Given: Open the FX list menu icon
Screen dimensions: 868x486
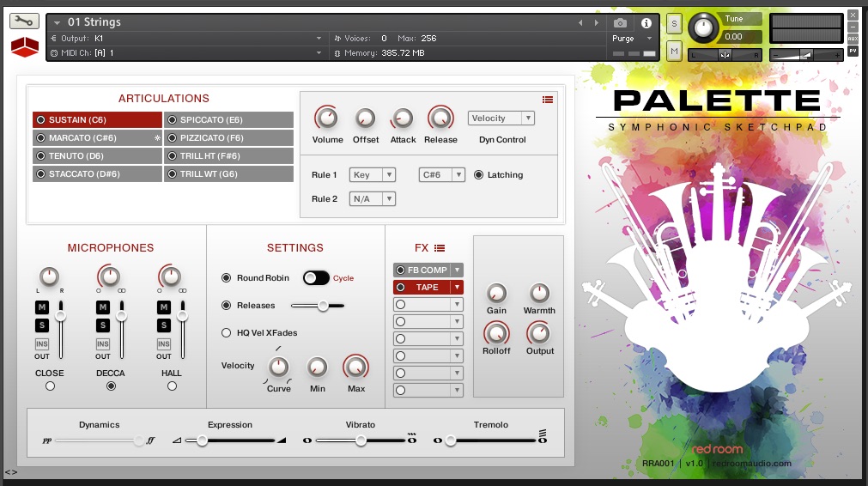Looking at the screenshot, I should tap(440, 248).
